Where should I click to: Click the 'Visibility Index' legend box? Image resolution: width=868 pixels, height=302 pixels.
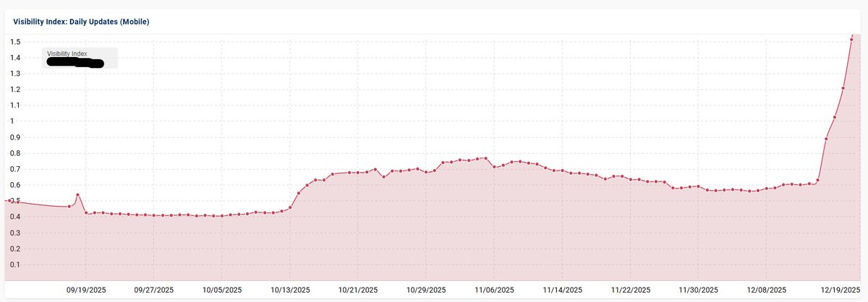click(80, 59)
